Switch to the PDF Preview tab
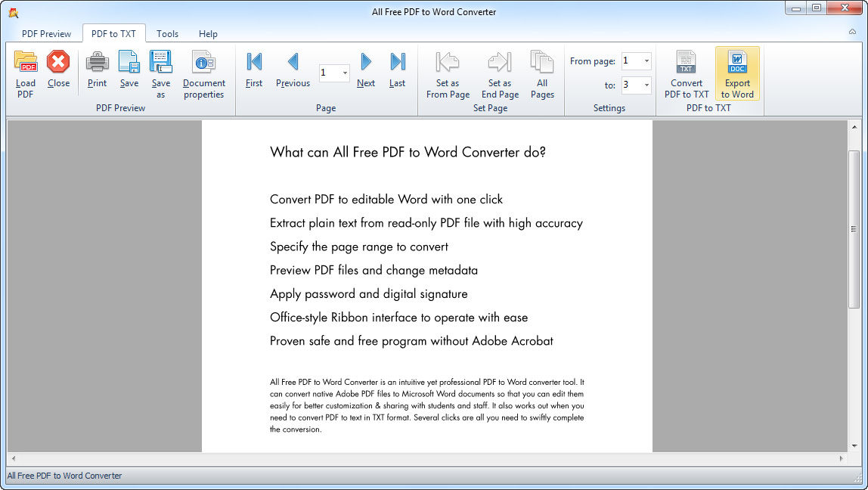This screenshot has width=868, height=490. click(x=47, y=34)
